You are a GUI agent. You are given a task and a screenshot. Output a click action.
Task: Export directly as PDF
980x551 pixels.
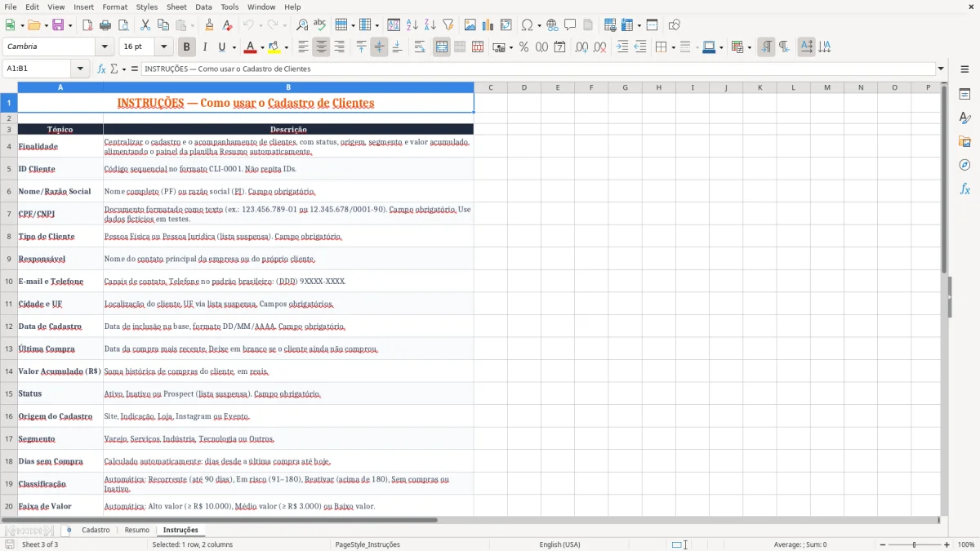coord(87,25)
